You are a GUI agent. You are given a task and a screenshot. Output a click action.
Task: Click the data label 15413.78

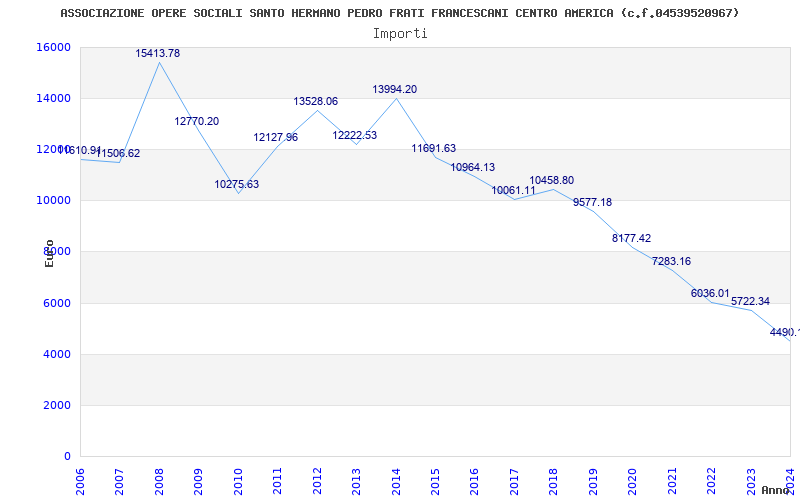tap(158, 53)
